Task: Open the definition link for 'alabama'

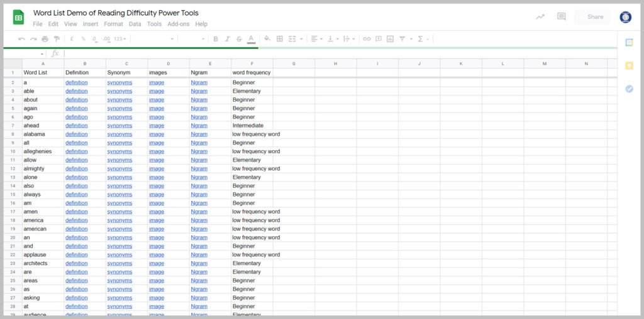Action: [x=76, y=134]
